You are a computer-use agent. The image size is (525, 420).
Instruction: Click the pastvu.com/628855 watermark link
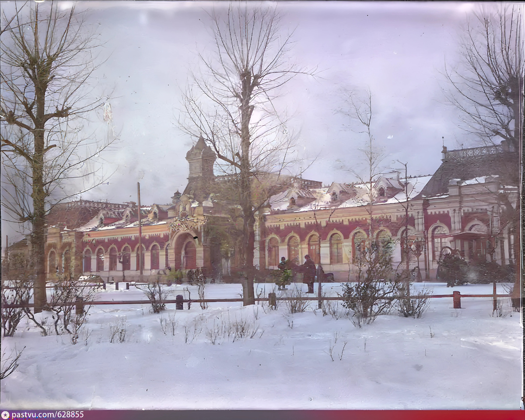click(x=47, y=415)
